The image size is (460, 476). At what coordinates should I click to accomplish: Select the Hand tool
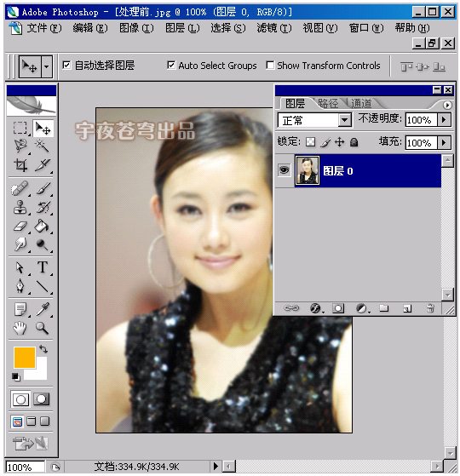click(20, 329)
